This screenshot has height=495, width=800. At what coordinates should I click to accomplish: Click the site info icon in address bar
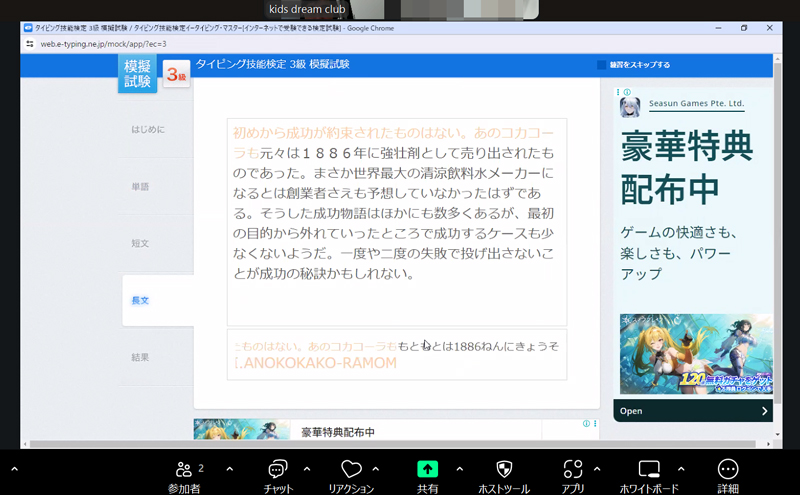[x=30, y=44]
